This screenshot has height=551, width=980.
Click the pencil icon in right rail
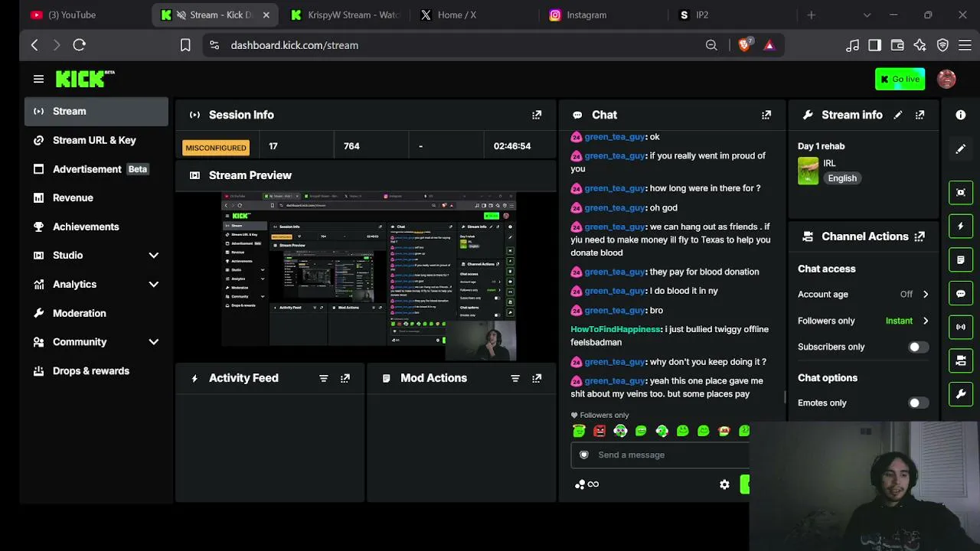coord(961,148)
